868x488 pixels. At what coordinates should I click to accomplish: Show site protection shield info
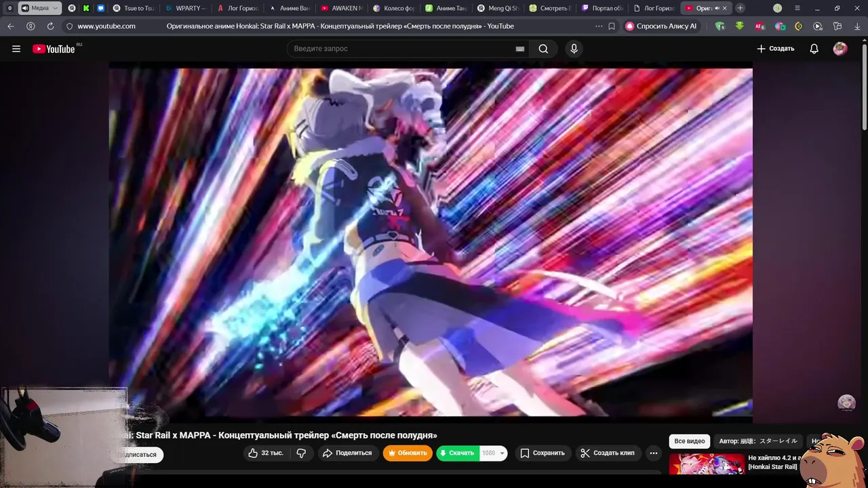[x=69, y=26]
